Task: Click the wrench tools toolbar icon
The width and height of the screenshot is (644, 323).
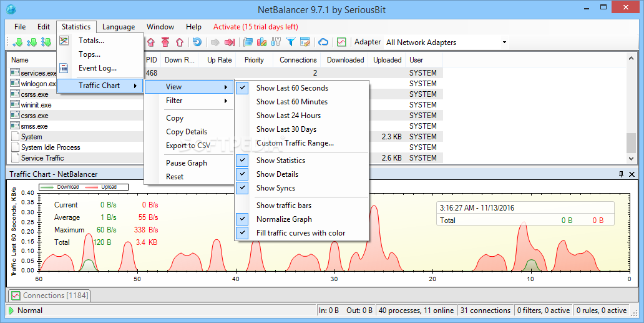Action: (276, 42)
